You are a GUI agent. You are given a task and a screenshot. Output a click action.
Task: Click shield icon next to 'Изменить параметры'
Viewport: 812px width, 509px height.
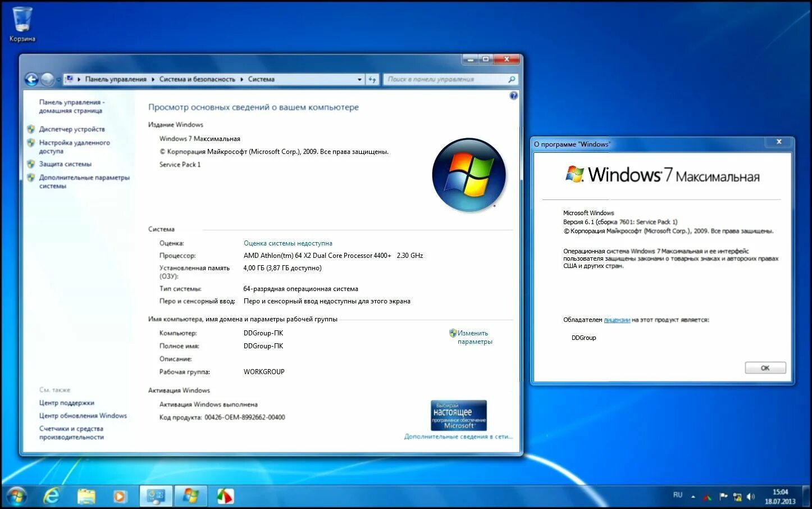pos(453,333)
